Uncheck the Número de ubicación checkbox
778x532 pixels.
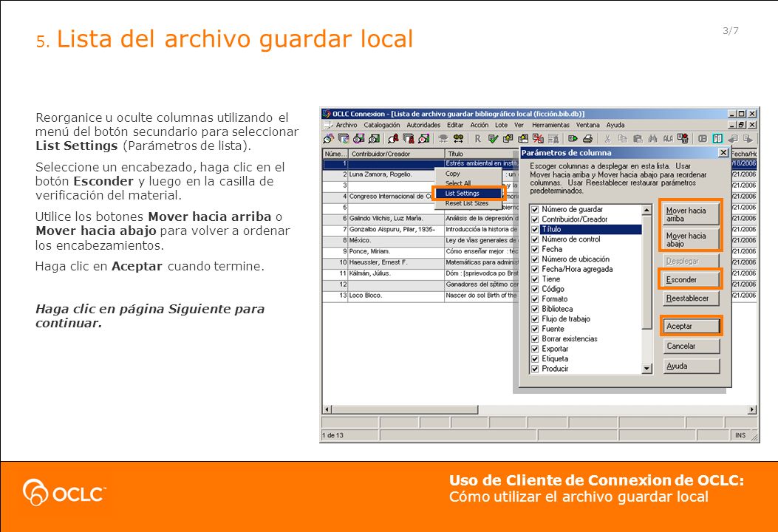point(535,259)
